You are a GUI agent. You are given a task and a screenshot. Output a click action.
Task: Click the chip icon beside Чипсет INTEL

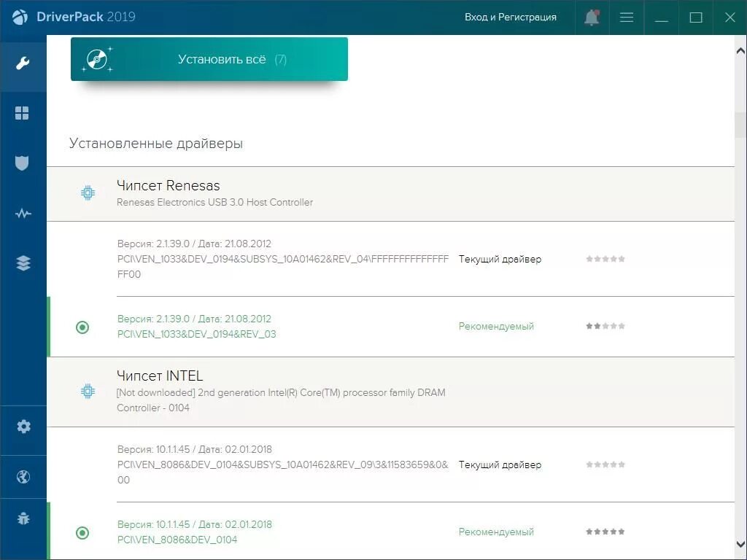point(88,392)
